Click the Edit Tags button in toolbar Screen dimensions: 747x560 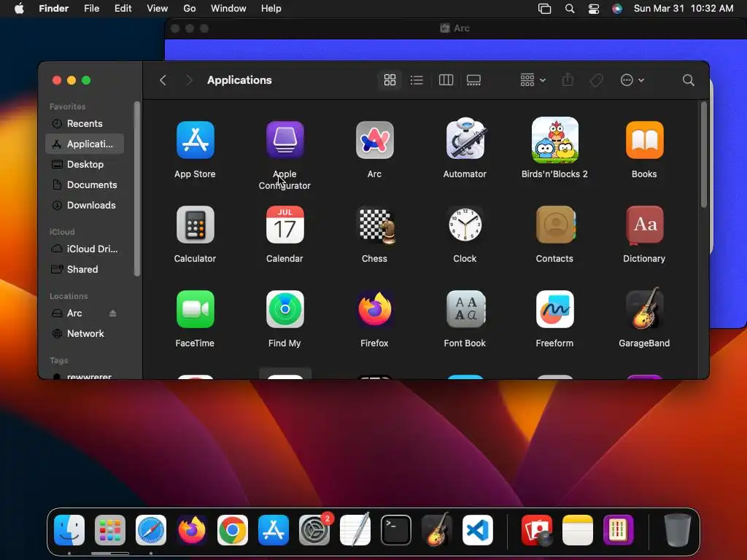click(596, 80)
